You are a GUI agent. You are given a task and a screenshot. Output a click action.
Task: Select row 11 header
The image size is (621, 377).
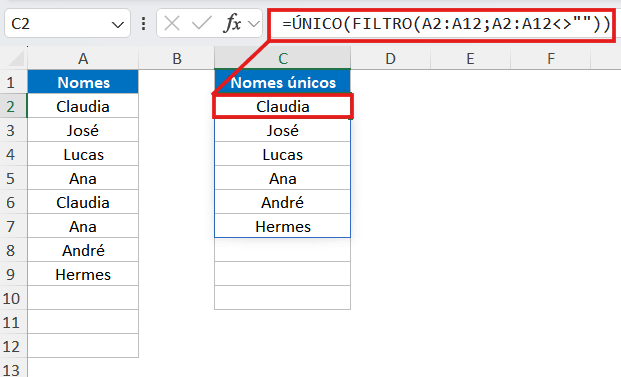[x=13, y=322]
